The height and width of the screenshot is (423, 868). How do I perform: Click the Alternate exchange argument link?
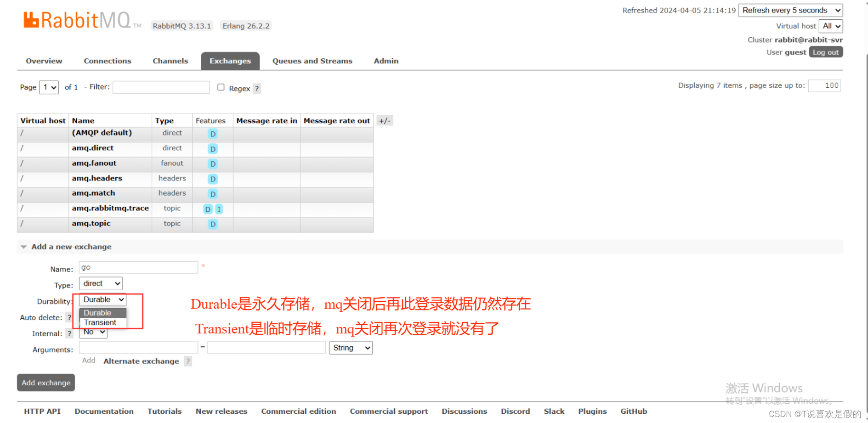141,361
